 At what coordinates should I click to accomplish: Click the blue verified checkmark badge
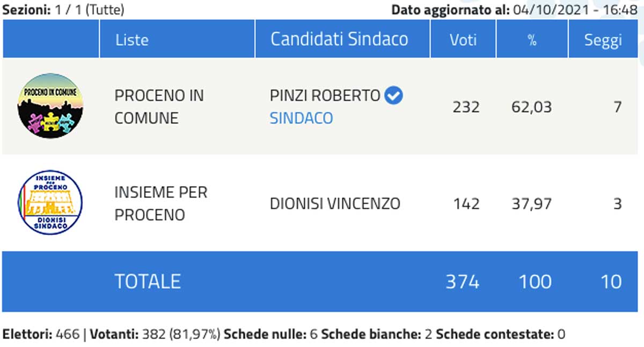pyautogui.click(x=394, y=96)
